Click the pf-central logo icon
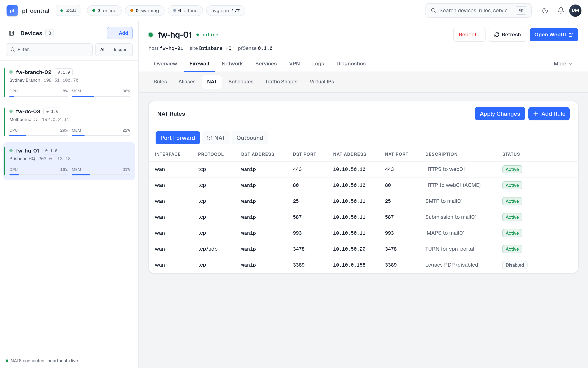The height and width of the screenshot is (368, 588). (12, 10)
